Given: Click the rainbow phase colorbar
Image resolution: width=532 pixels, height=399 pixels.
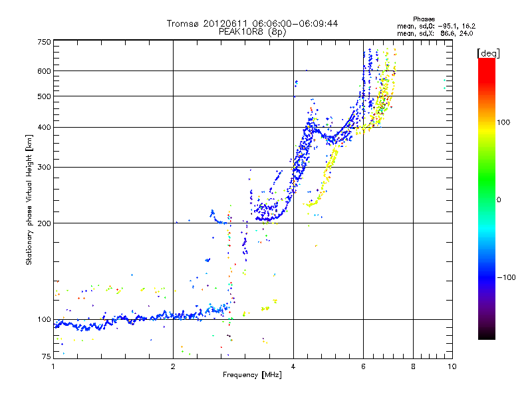Looking at the screenshot, I should pyautogui.click(x=487, y=198).
